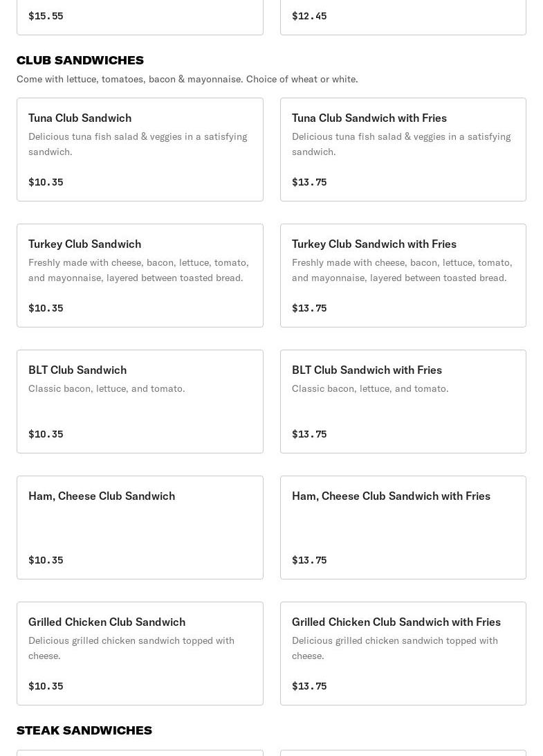Click the Club Sandwiches description line

pyautogui.click(x=187, y=79)
